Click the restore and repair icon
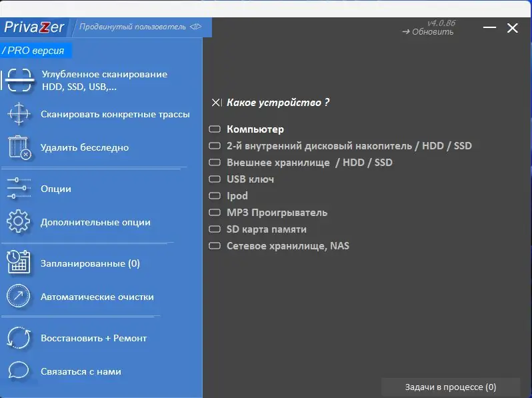Screen dimensions: 532x398 pyautogui.click(x=19, y=338)
